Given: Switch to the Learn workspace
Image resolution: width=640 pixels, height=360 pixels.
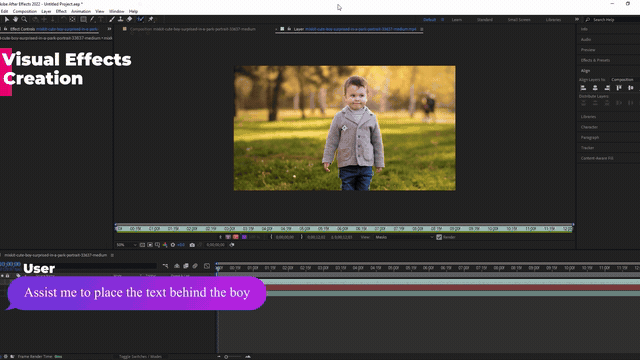Looking at the screenshot, I should point(457,20).
